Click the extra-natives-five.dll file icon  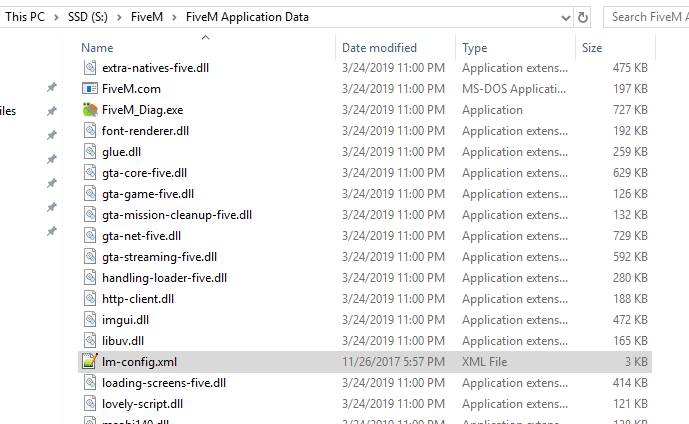[90, 68]
